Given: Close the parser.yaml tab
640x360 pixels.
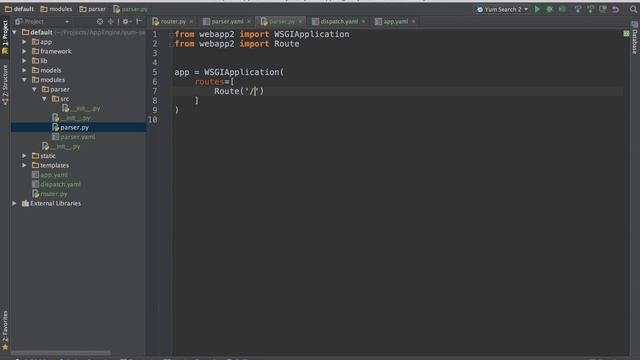Looking at the screenshot, I should pyautogui.click(x=249, y=22).
